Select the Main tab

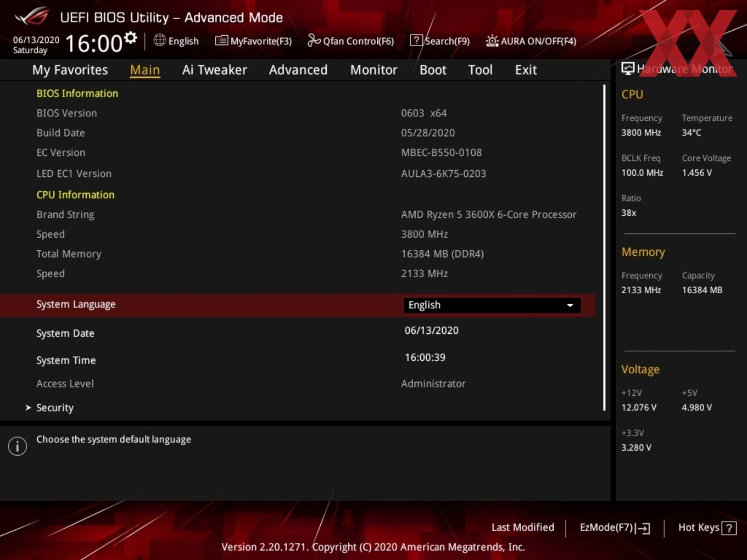145,70
